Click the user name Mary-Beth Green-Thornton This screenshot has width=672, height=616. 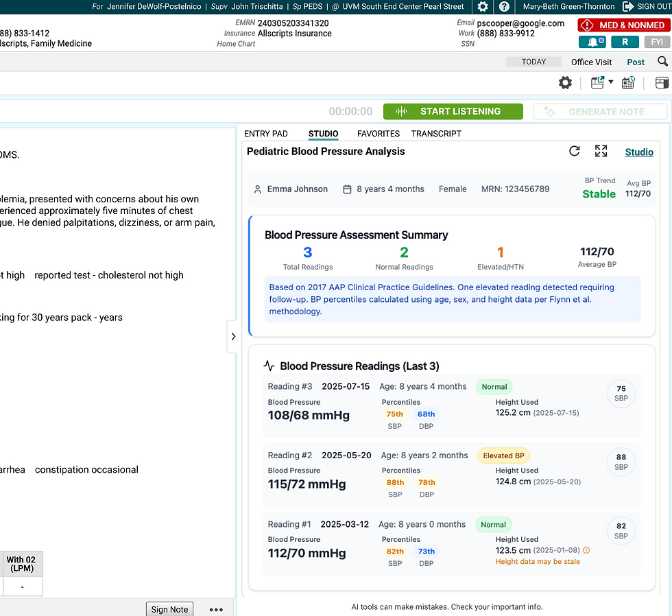coord(568,6)
